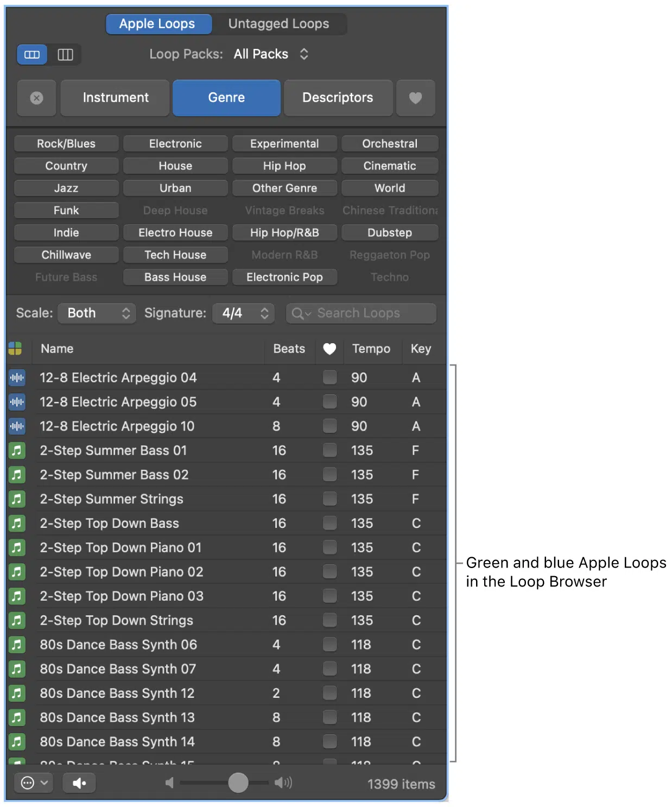Click the green note icon for 2-Step Top Down Piano 02
The width and height of the screenshot is (672, 807).
(17, 572)
